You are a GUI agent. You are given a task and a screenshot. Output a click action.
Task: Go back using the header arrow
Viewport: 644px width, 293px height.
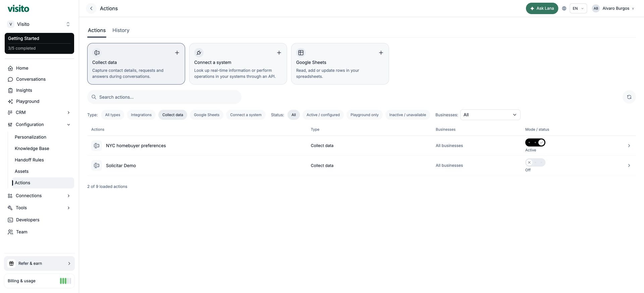[x=91, y=8]
